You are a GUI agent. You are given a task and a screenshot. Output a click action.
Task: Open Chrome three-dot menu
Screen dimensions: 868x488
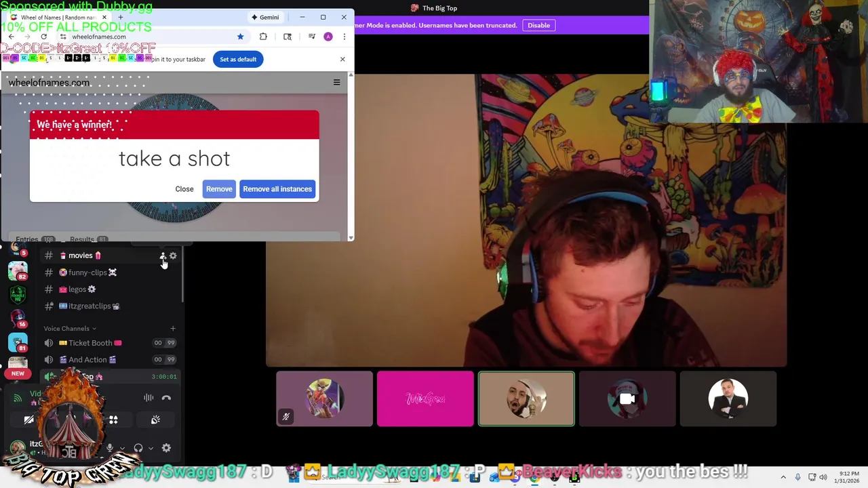344,37
